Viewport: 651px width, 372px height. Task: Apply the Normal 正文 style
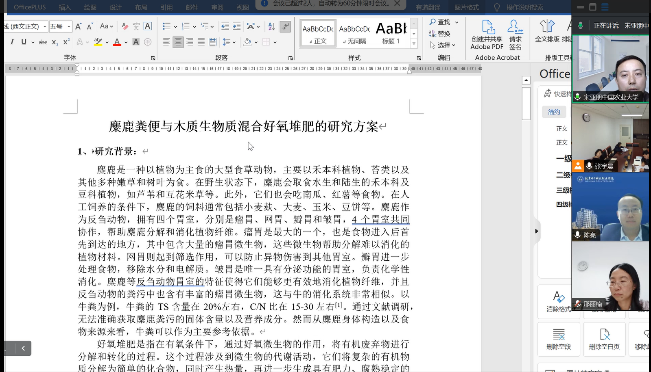click(318, 33)
